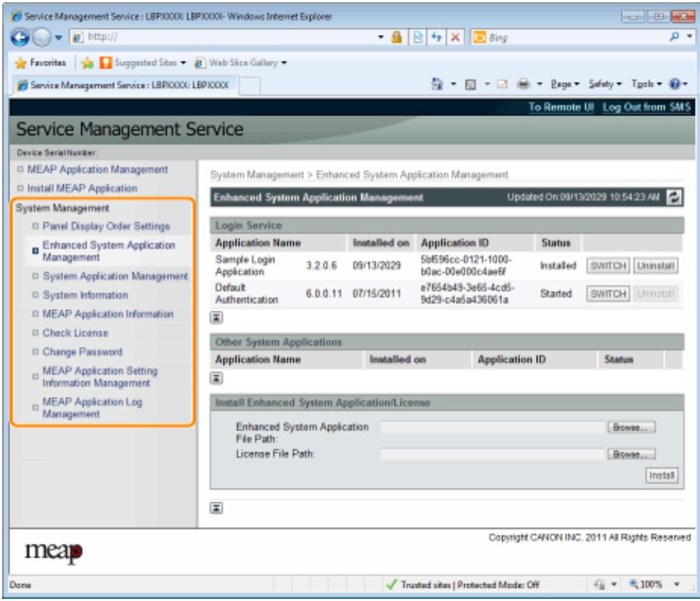This screenshot has height=601, width=700.
Task: Open MEAP Application Setting Information Management
Action: pos(100,377)
